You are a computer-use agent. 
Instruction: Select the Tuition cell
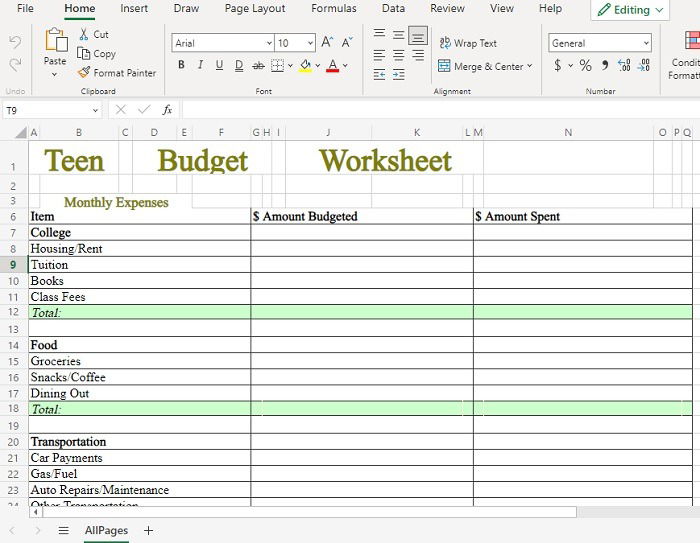click(139, 265)
